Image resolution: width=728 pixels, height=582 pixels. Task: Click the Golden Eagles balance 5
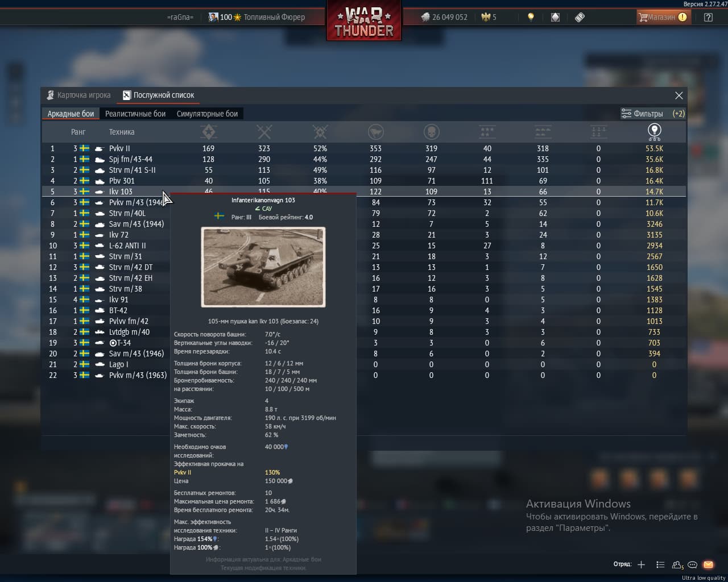[489, 17]
